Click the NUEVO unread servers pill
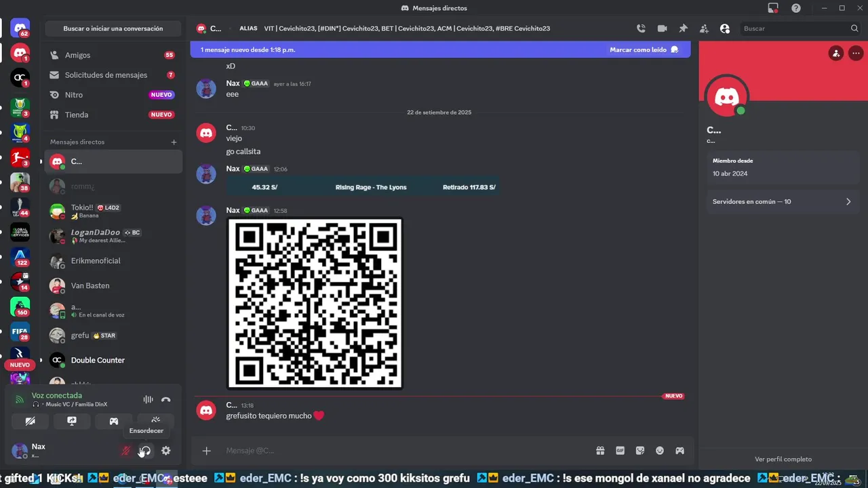Screen dimensions: 868x488 (x=20, y=365)
